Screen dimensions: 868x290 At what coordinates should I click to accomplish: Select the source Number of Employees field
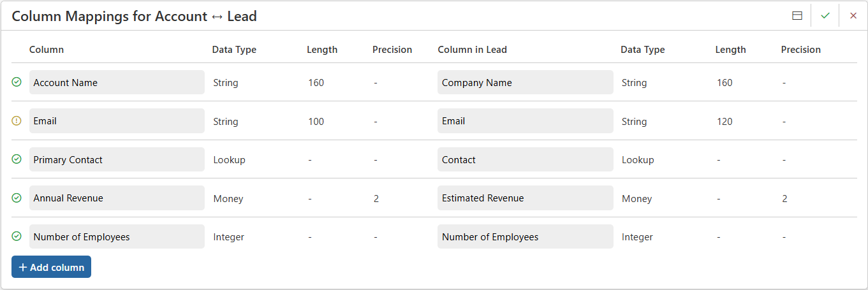tap(117, 236)
